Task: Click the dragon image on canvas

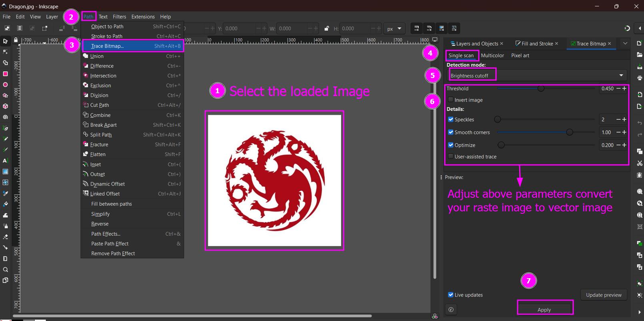Action: click(274, 181)
